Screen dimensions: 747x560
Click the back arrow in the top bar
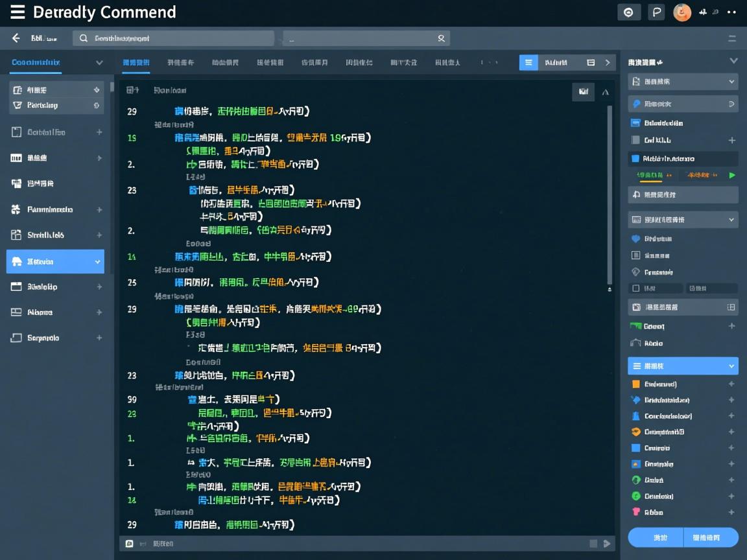(x=16, y=38)
